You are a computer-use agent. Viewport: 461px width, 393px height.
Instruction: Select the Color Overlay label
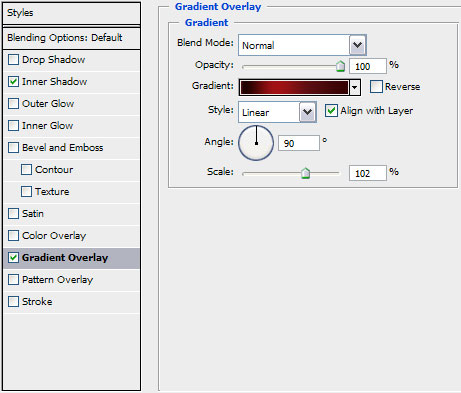54,236
